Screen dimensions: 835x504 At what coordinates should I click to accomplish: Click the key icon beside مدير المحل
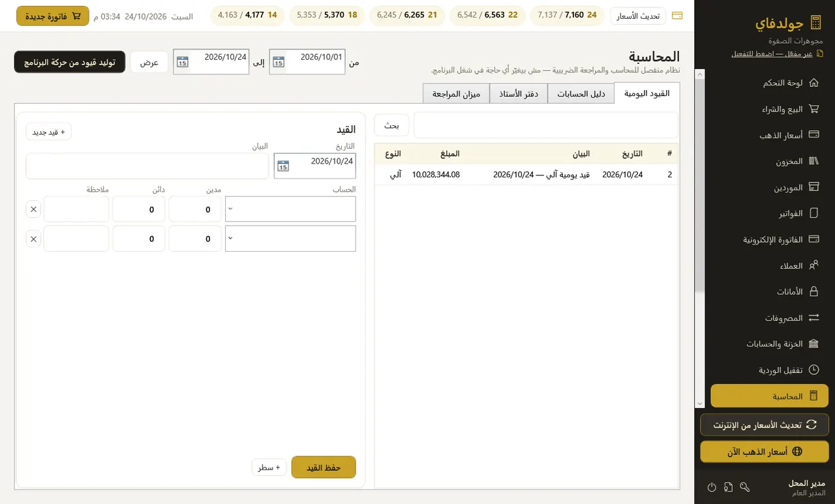pos(745,487)
